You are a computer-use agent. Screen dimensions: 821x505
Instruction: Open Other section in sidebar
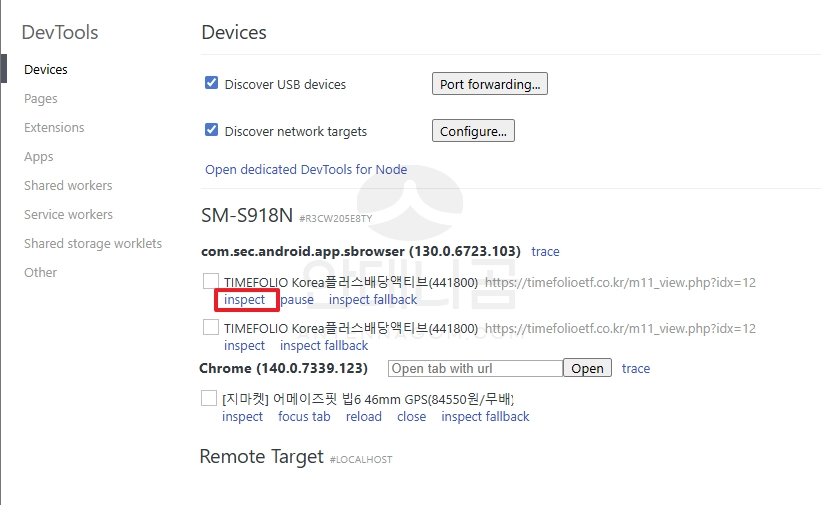click(40, 272)
